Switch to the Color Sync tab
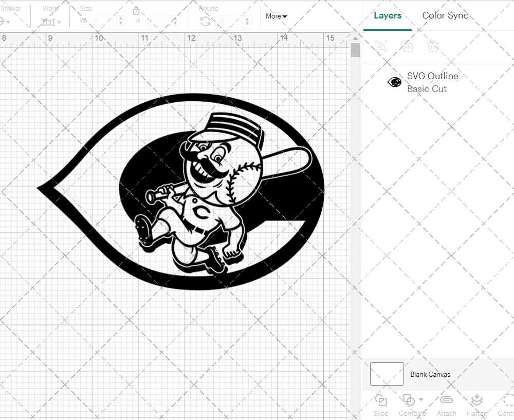Screen dimensions: 514x420 click(x=445, y=15)
